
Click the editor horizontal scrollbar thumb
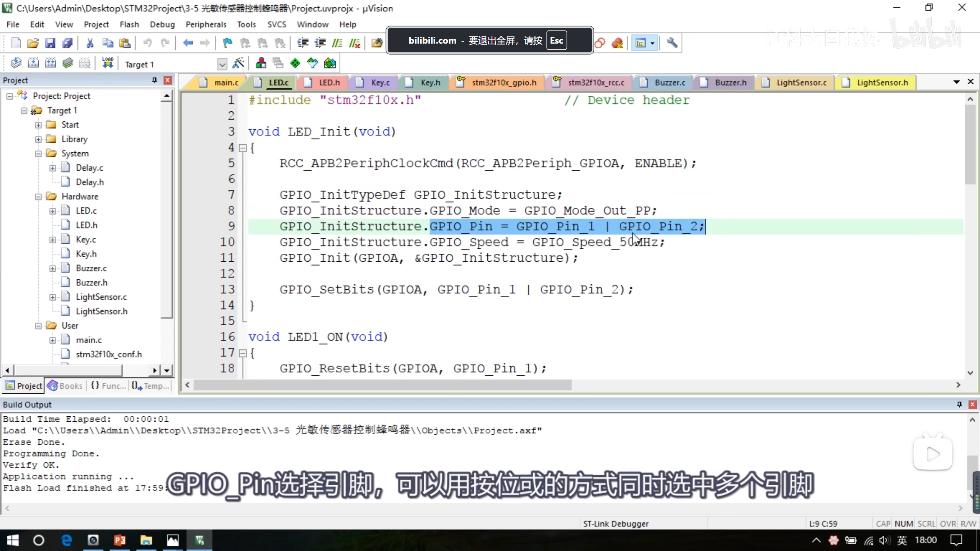pos(383,385)
